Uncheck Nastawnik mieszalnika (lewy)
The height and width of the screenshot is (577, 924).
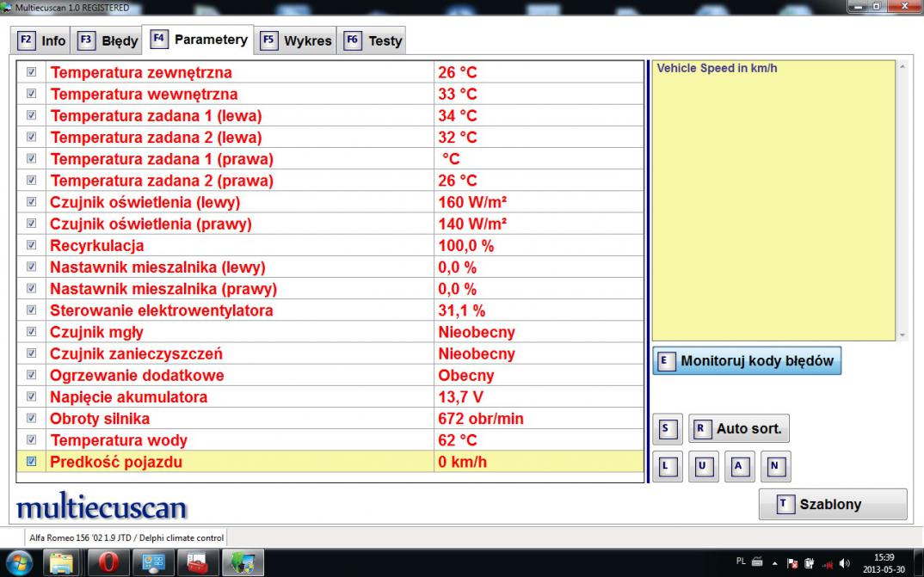(31, 267)
